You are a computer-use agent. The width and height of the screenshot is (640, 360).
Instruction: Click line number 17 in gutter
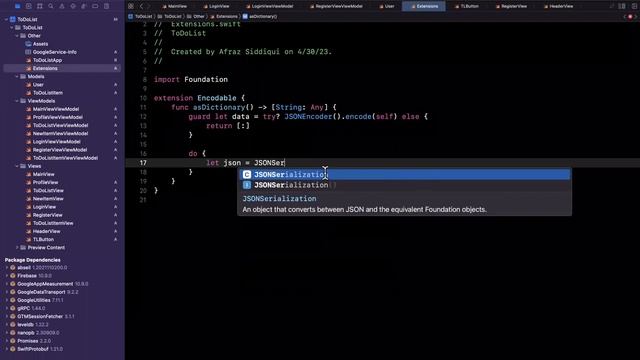pos(143,163)
